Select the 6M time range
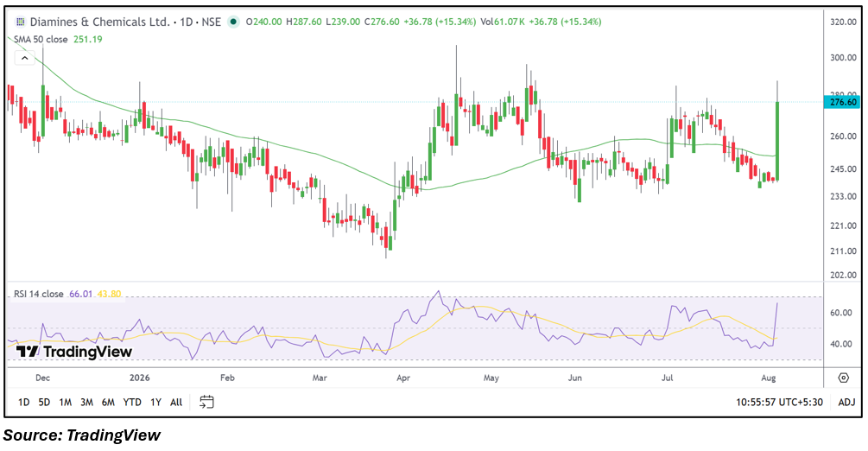This screenshot has height=451, width=868. (x=108, y=403)
